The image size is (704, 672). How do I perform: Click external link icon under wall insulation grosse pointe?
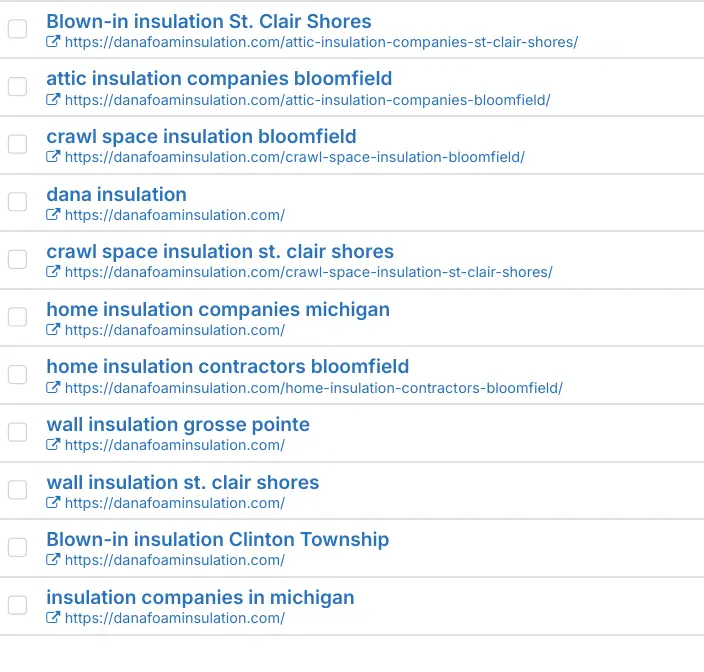[53, 445]
